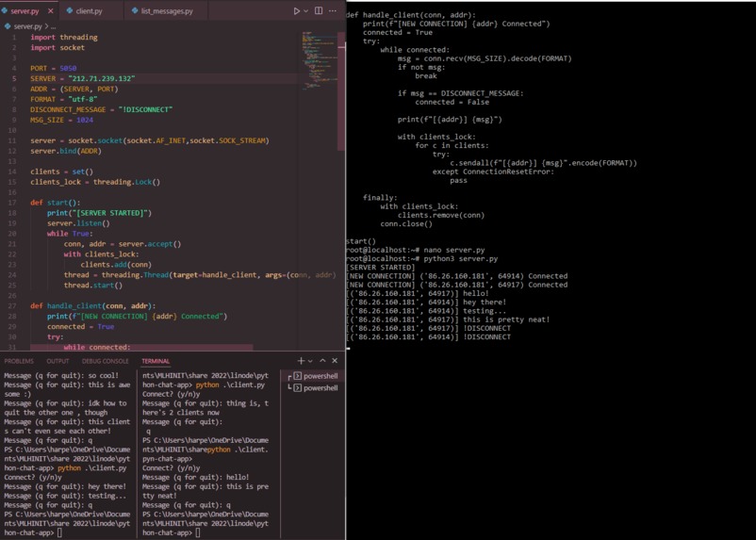Image resolution: width=756 pixels, height=540 pixels.
Task: Click the editor vertical scrollbar
Action: pyautogui.click(x=341, y=91)
